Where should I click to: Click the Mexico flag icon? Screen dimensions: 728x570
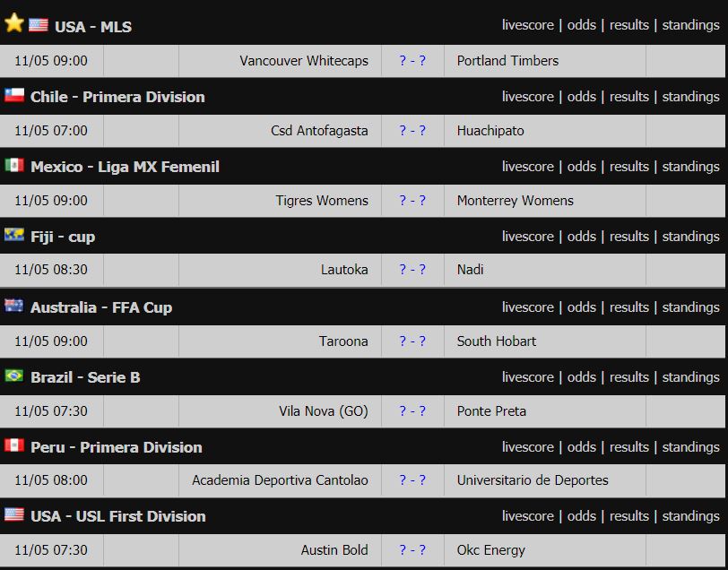pyautogui.click(x=14, y=165)
